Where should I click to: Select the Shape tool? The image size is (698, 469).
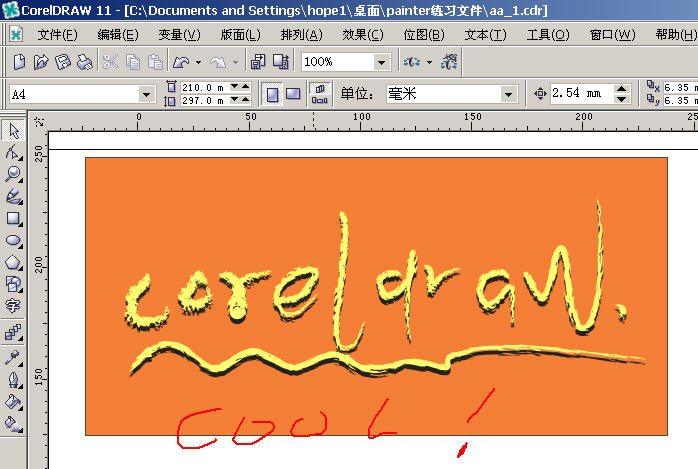coord(13,153)
